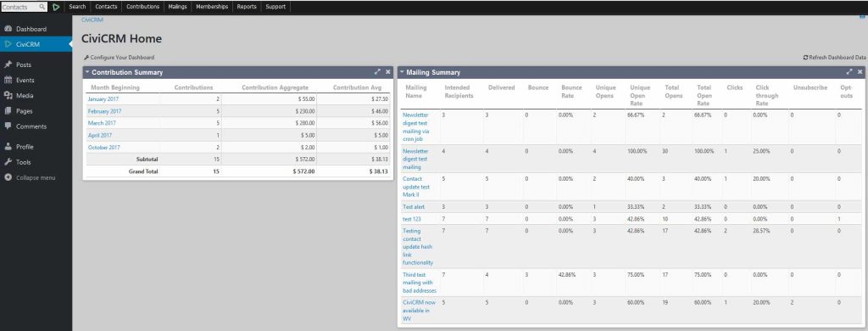The width and height of the screenshot is (868, 331).
Task: Collapse the Contribution Summary panel triangle
Action: coord(87,72)
